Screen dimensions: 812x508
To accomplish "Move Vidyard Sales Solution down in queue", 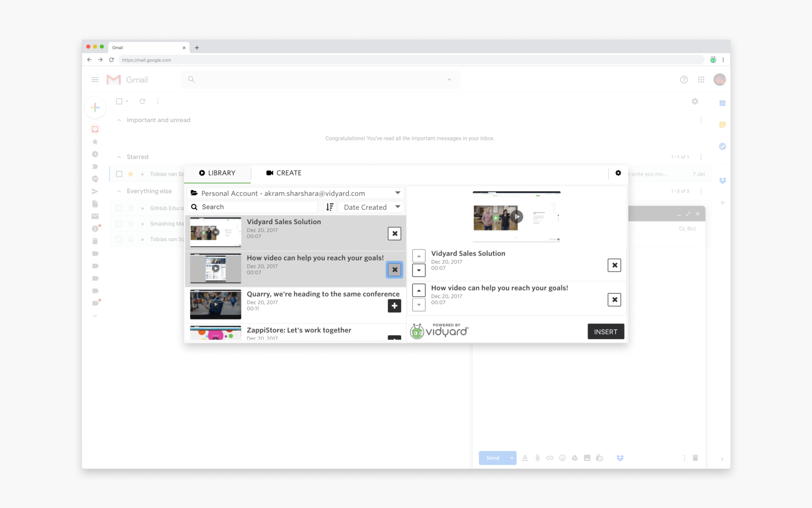I will pos(419,270).
